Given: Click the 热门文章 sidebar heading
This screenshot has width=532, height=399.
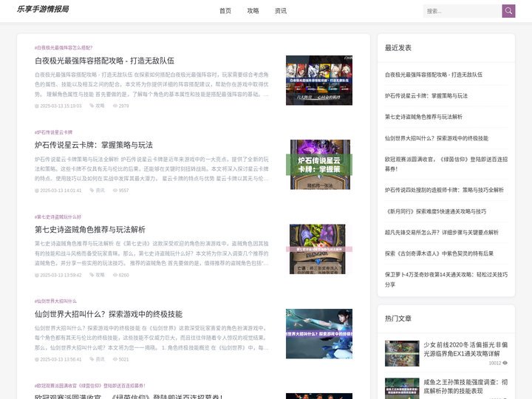Looking at the screenshot, I should [398, 318].
